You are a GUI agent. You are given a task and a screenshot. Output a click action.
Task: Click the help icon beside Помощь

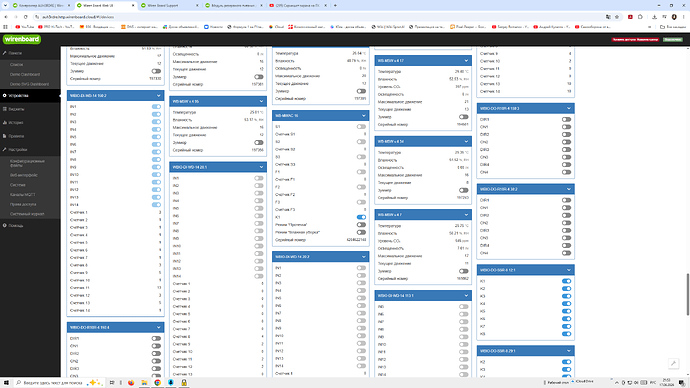click(4, 226)
